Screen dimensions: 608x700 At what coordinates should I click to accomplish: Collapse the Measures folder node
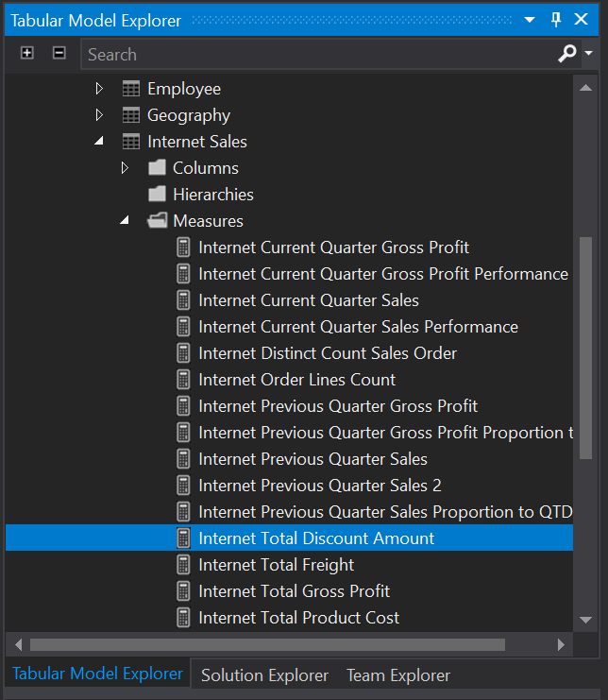pyautogui.click(x=125, y=221)
